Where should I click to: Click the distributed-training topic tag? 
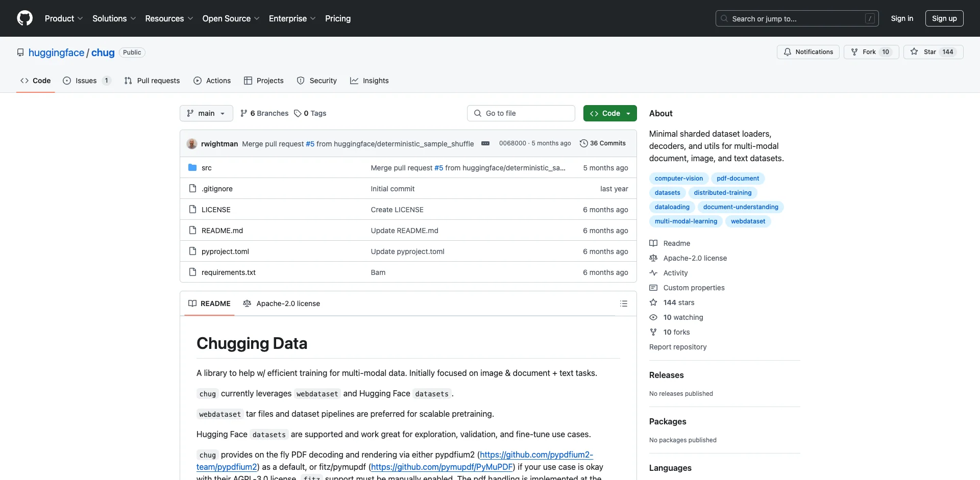pyautogui.click(x=723, y=193)
